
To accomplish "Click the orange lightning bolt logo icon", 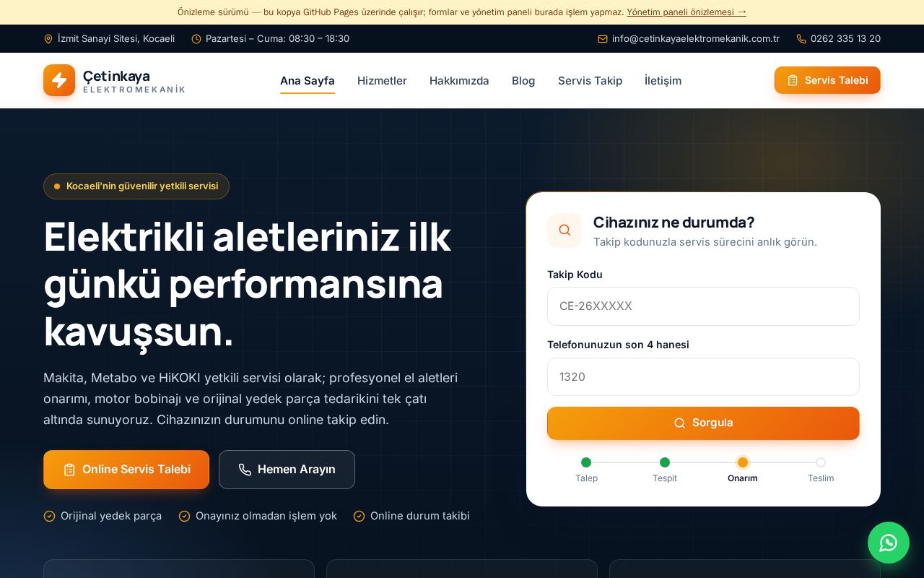I will point(59,80).
